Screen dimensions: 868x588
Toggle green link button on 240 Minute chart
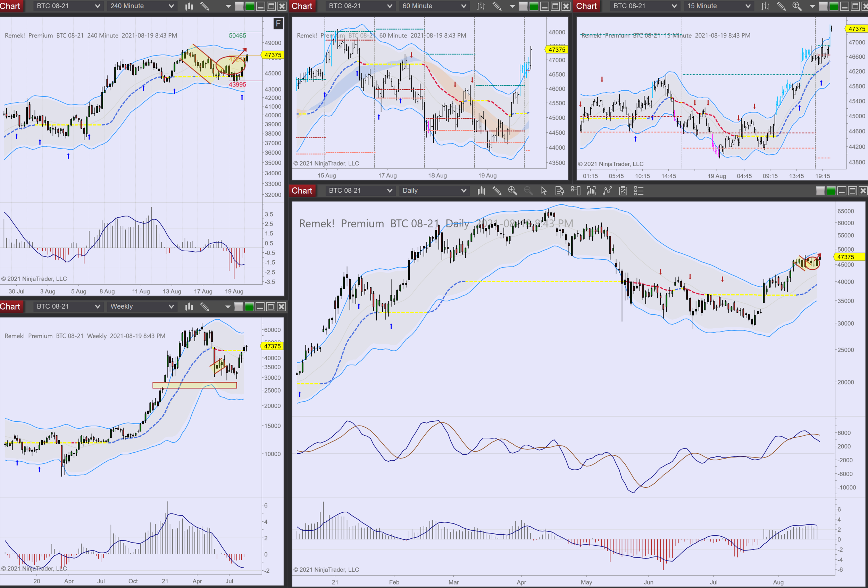pos(250,6)
